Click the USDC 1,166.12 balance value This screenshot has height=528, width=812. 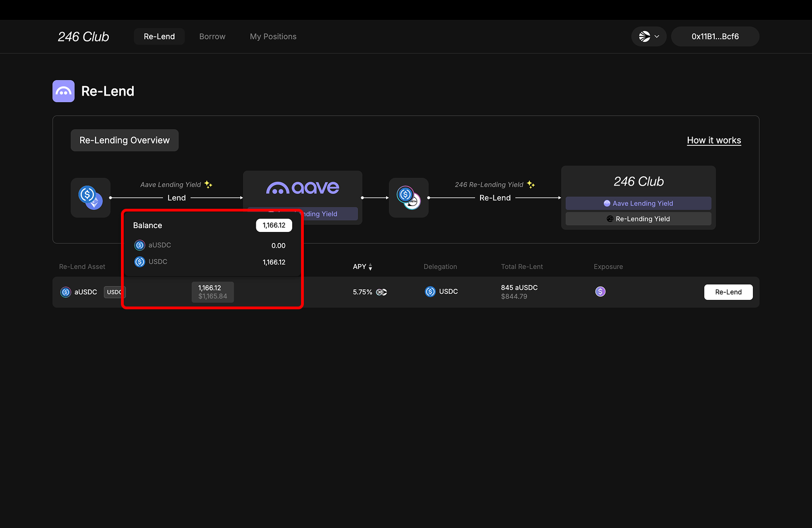click(x=274, y=262)
